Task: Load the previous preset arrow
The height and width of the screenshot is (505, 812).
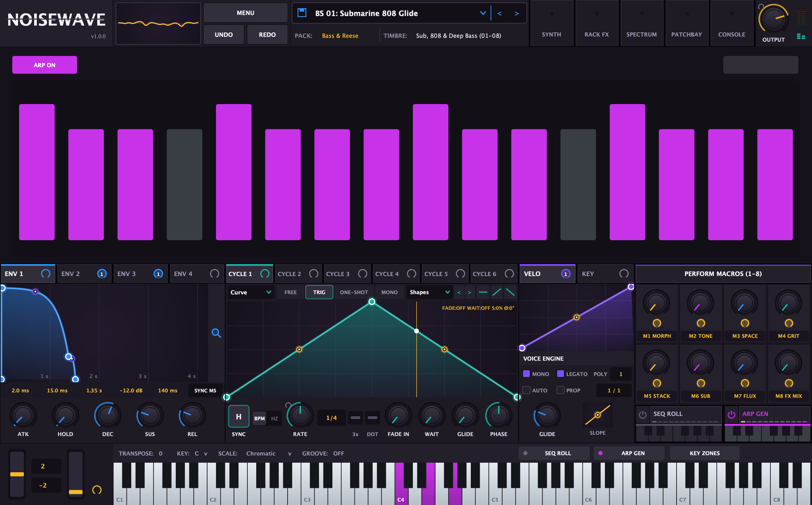Action: 499,13
